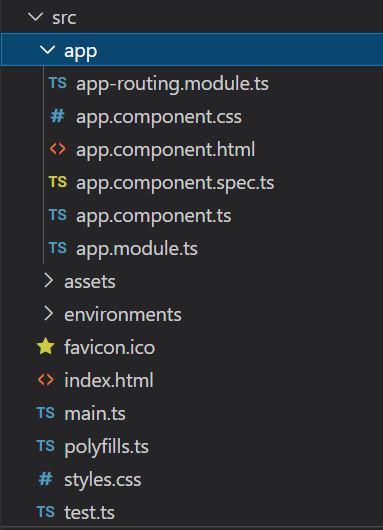Image resolution: width=383 pixels, height=530 pixels.
Task: Click the HTML brackets icon for app.component.html
Action: (57, 149)
